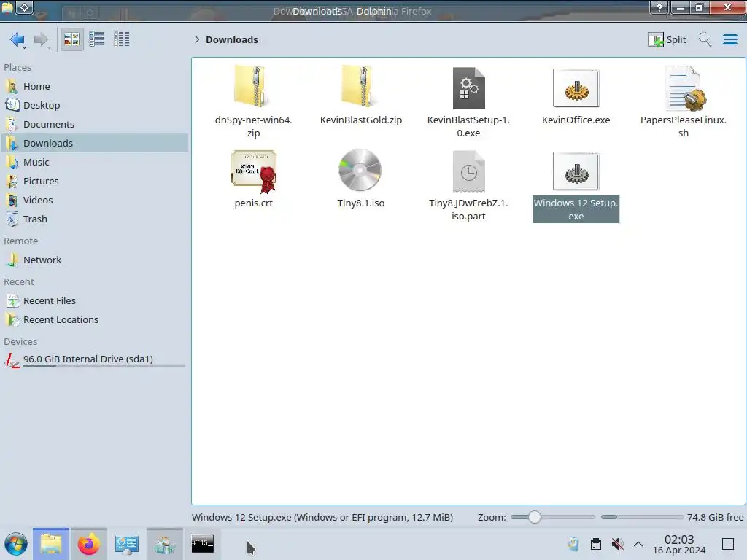
Task: Switch to Icons view mode
Action: click(72, 39)
